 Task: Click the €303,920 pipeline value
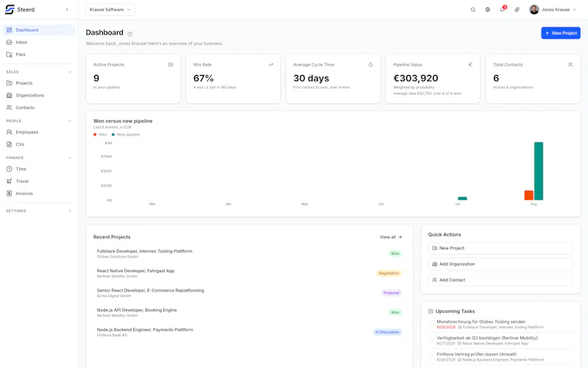[x=415, y=78]
